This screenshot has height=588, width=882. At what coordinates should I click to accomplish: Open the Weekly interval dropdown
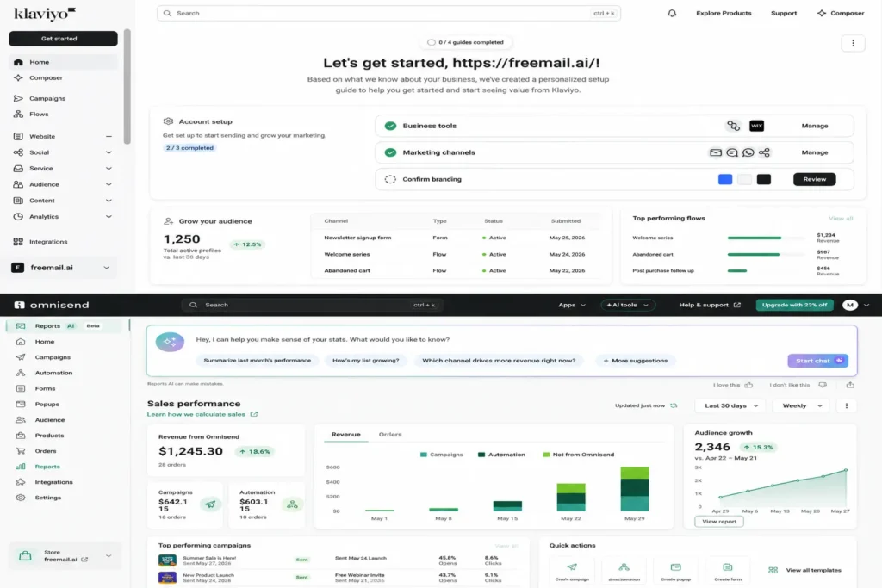(x=802, y=405)
